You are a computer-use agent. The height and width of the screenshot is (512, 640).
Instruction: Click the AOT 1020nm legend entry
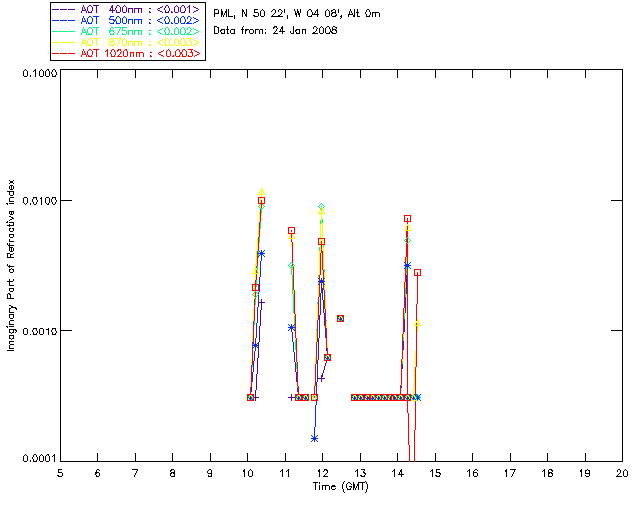coord(126,53)
